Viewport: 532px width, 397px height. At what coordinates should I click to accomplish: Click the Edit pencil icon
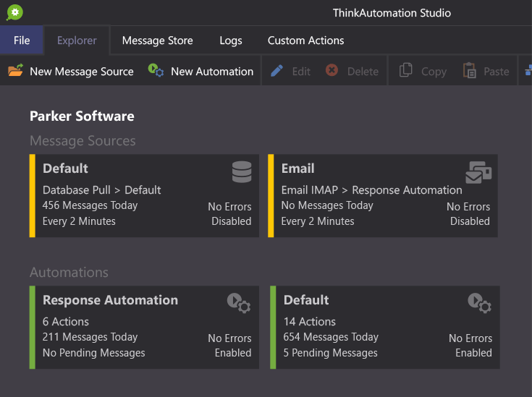pyautogui.click(x=276, y=71)
